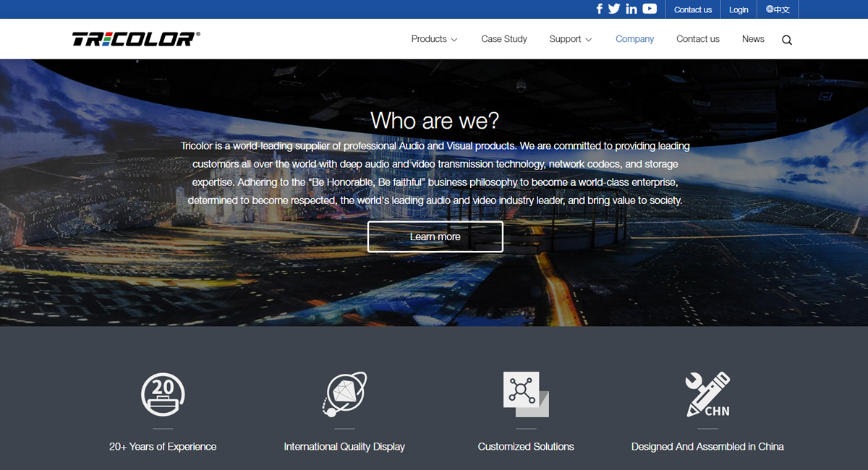Click the LinkedIn icon in top bar

coord(631,9)
